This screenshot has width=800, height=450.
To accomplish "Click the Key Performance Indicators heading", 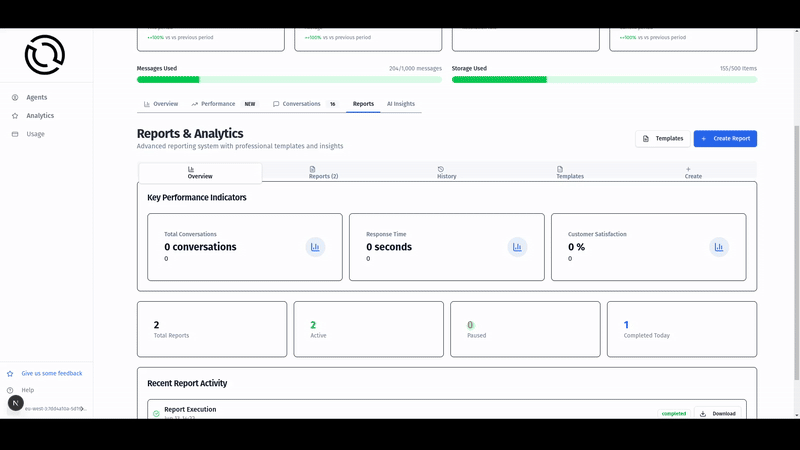I will (x=196, y=197).
